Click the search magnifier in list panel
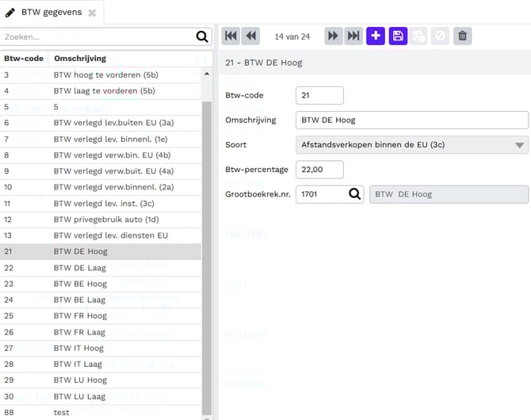Image resolution: width=531 pixels, height=420 pixels. point(202,36)
